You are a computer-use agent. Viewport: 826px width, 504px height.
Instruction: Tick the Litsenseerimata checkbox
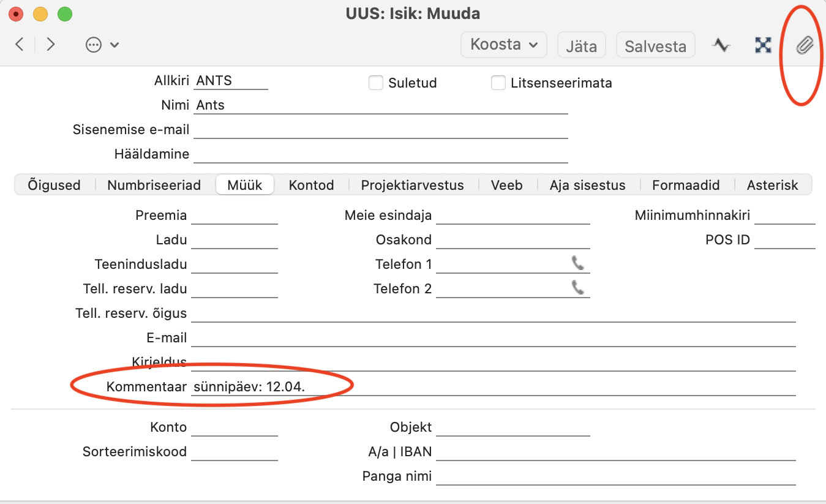pos(498,83)
